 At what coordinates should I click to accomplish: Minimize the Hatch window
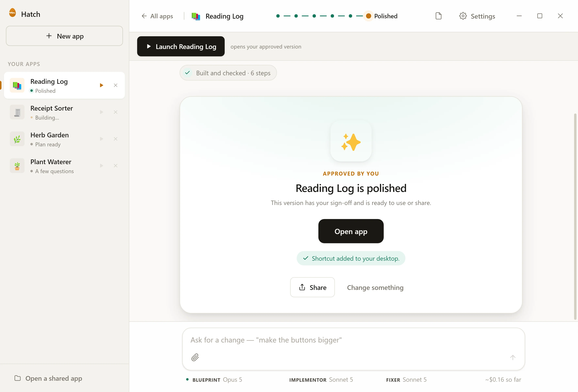tap(519, 16)
